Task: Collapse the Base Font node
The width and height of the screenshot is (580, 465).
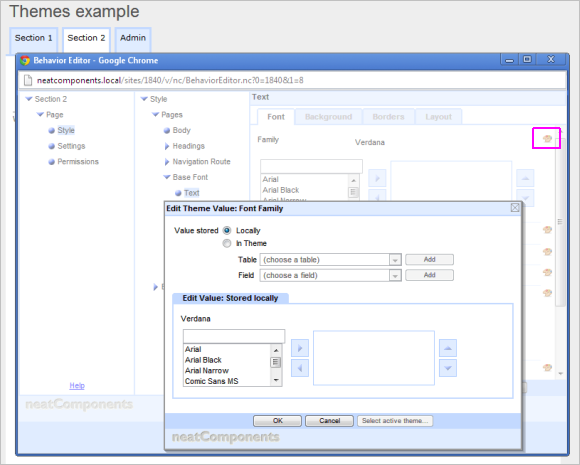Action: coord(167,177)
